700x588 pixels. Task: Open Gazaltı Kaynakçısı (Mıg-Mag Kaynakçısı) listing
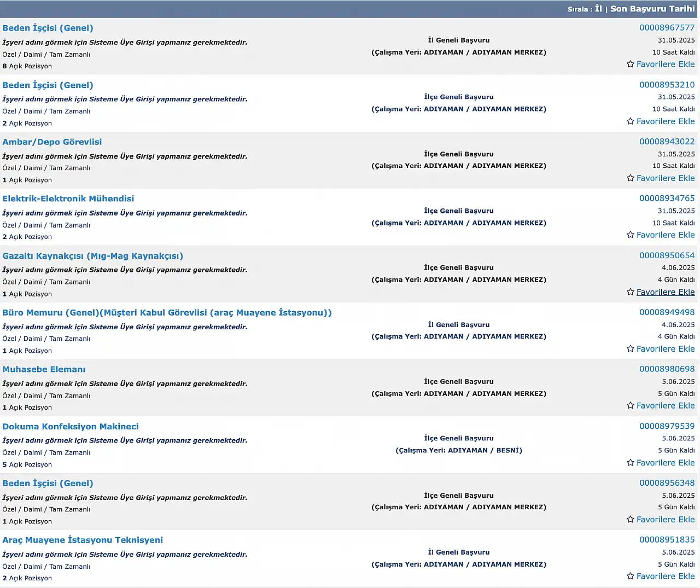[x=93, y=255]
